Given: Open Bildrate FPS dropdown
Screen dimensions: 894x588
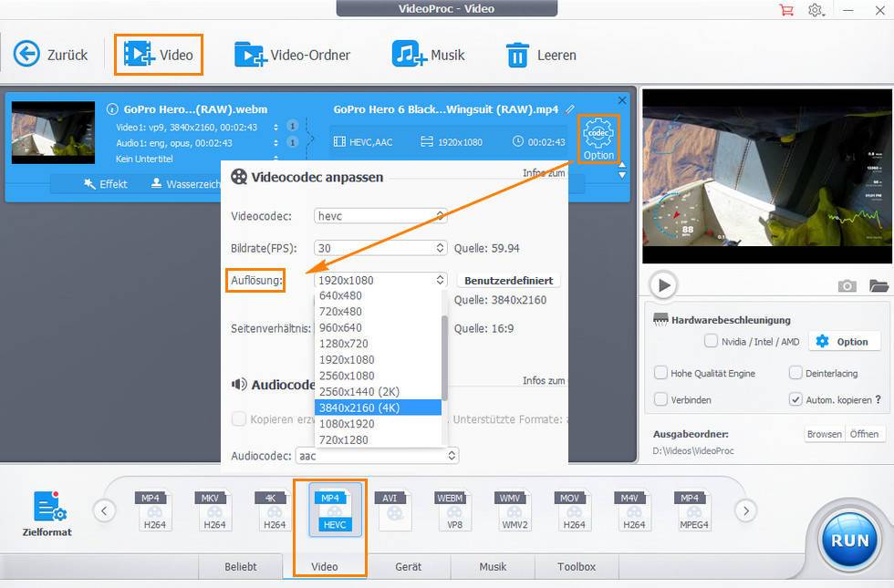Looking at the screenshot, I should (x=380, y=248).
